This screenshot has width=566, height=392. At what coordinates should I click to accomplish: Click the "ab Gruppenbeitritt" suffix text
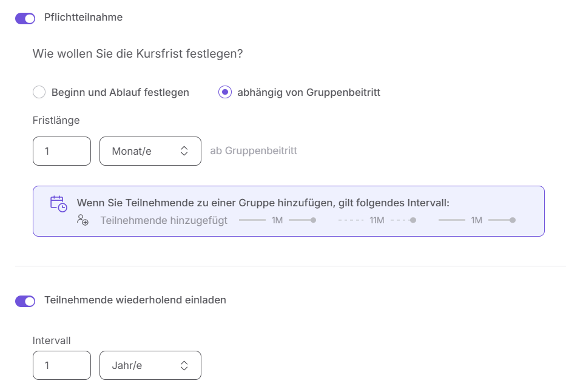tap(254, 151)
